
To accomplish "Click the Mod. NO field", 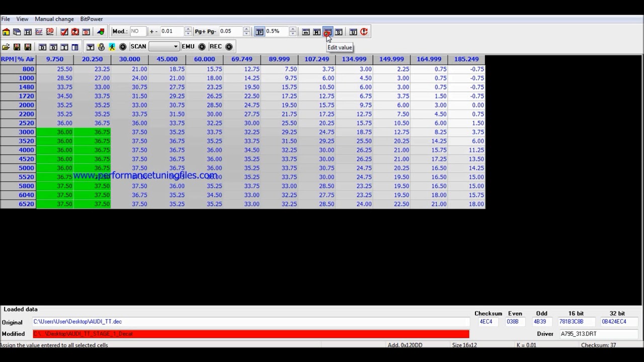I will coord(138,31).
